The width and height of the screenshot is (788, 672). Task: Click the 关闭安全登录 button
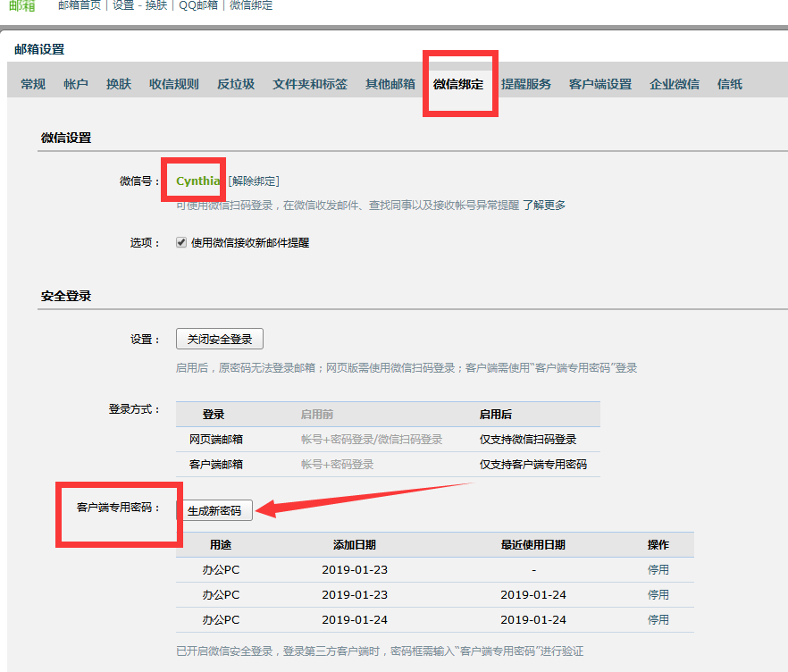(219, 340)
